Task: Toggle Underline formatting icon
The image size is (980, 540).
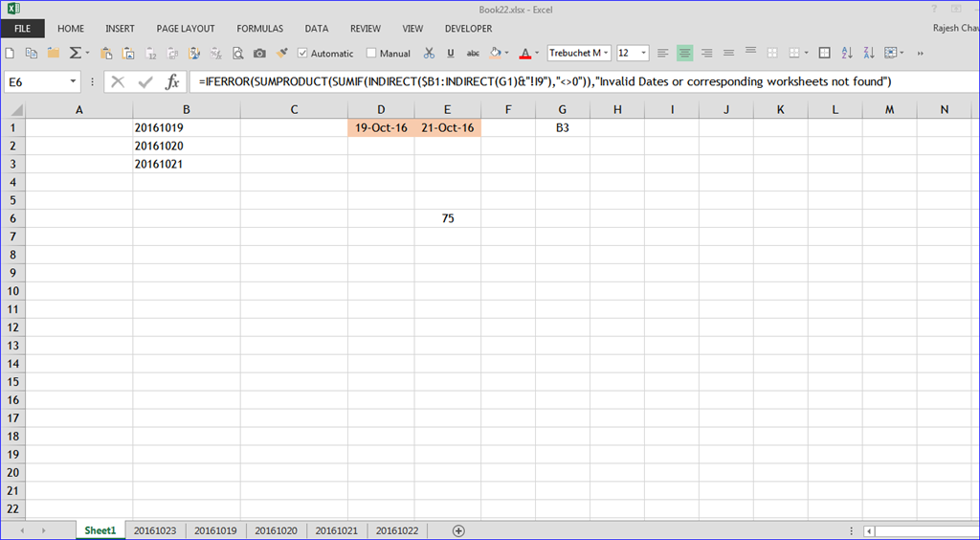Action: [x=450, y=53]
